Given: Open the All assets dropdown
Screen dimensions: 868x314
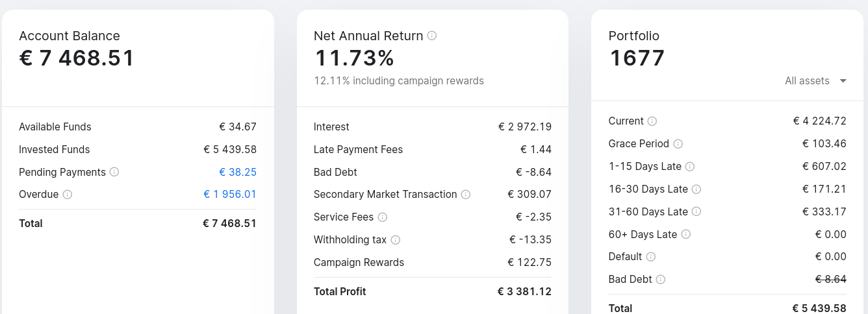Looking at the screenshot, I should point(815,81).
